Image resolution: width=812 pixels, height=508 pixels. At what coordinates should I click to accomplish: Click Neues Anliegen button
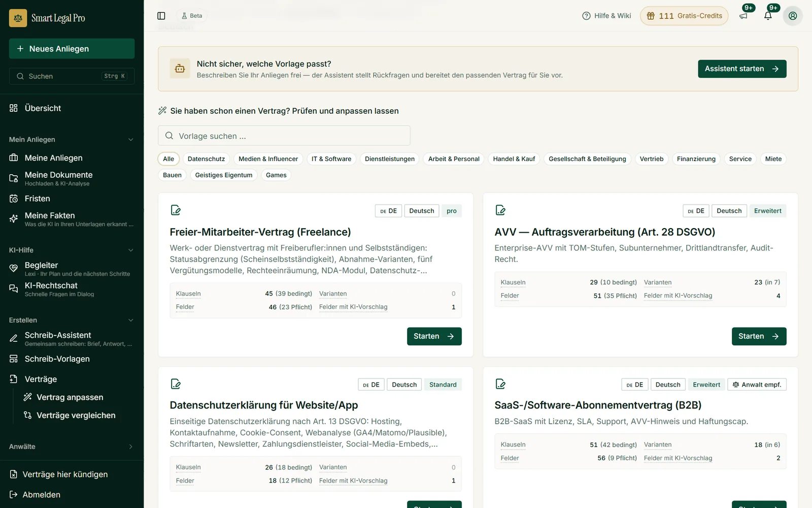click(72, 49)
